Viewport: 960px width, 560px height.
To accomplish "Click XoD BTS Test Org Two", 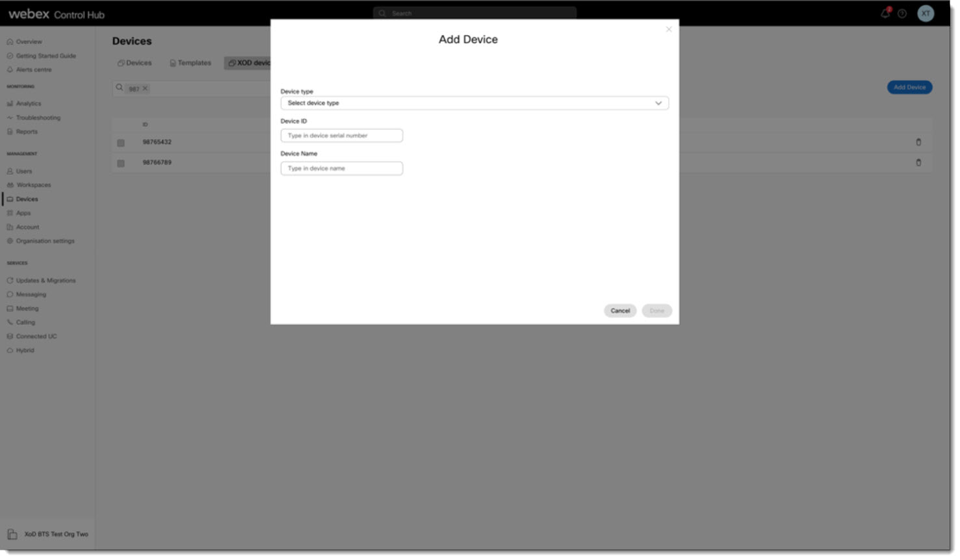I will point(49,534).
